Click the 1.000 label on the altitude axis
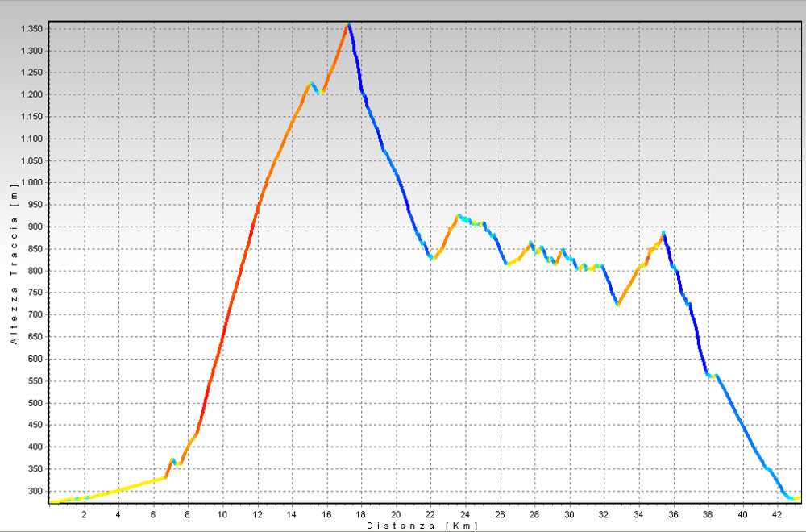 (x=38, y=183)
